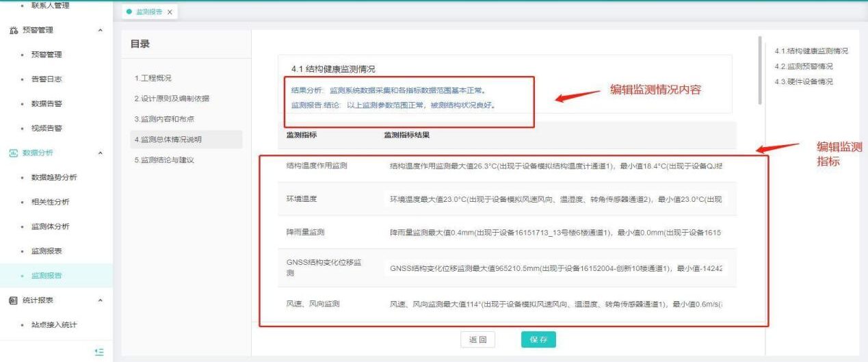Collapse the 统计报表 menu group arrow

click(101, 300)
